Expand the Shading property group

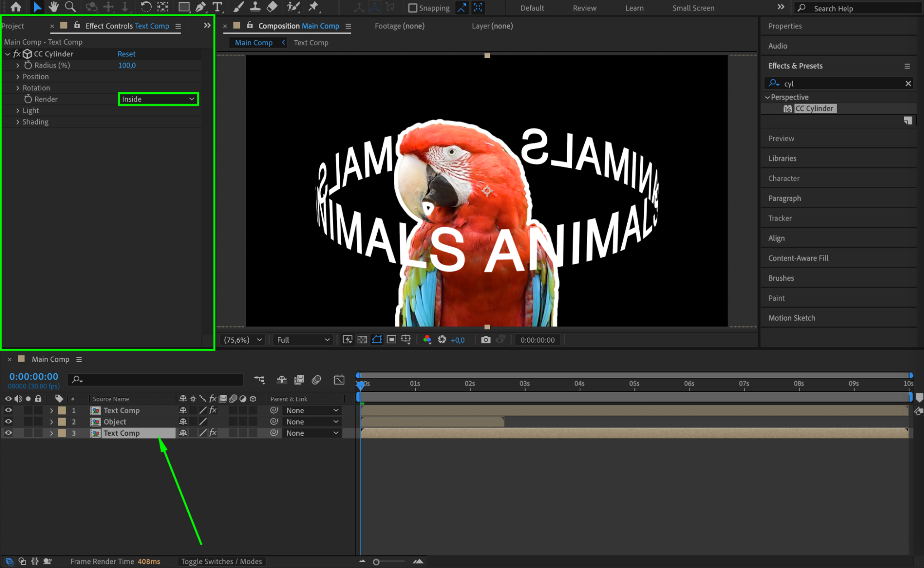point(18,122)
